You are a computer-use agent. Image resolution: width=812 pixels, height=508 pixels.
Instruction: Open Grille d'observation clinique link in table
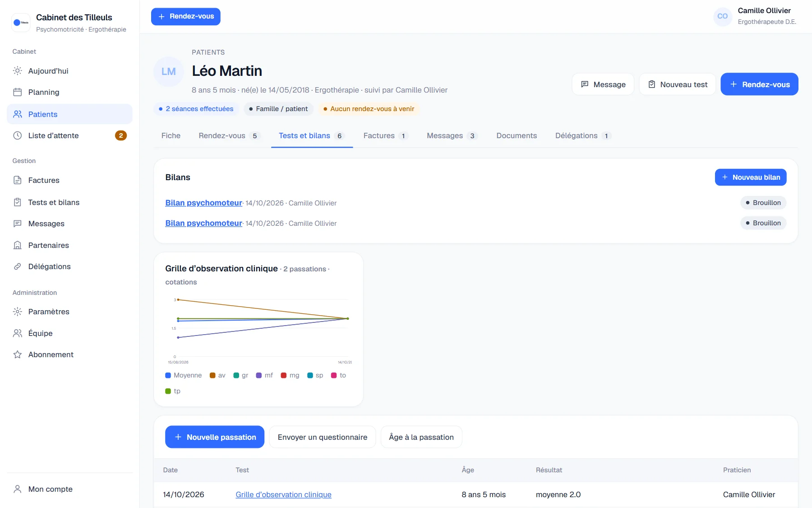(283, 494)
